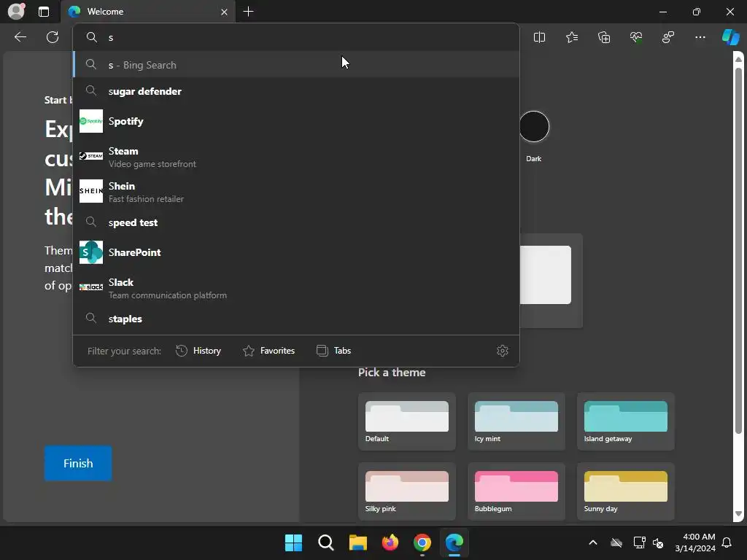Select the Dark appearance circle
Viewport: 747px width, 560px height.
(533, 127)
